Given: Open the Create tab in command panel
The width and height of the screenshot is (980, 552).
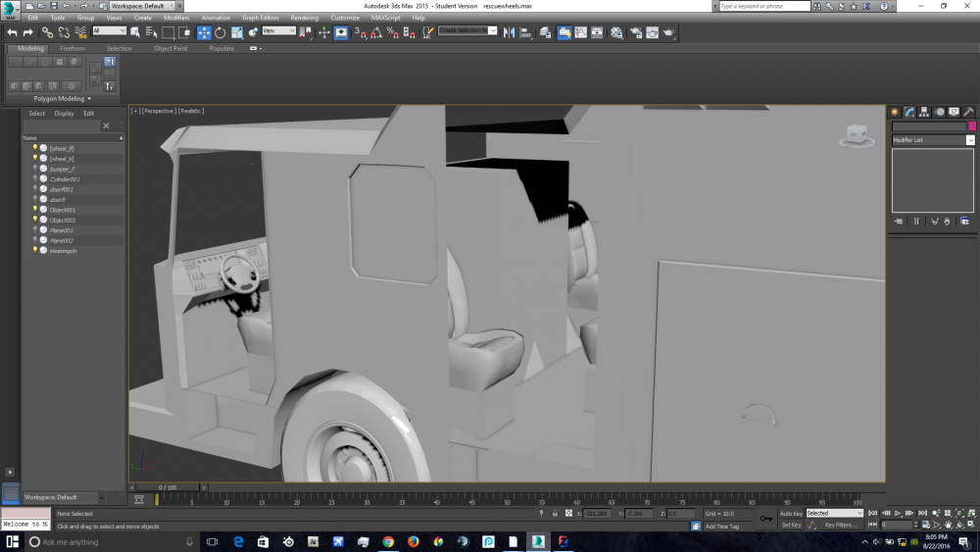Looking at the screenshot, I should (x=895, y=112).
